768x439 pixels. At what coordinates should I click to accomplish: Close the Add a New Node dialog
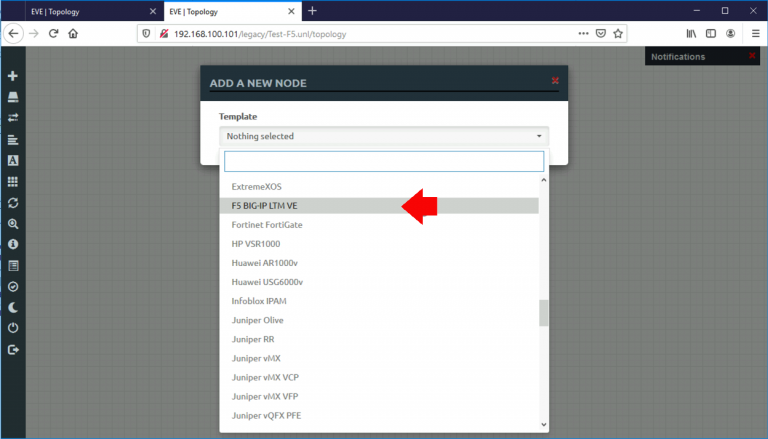tap(555, 80)
